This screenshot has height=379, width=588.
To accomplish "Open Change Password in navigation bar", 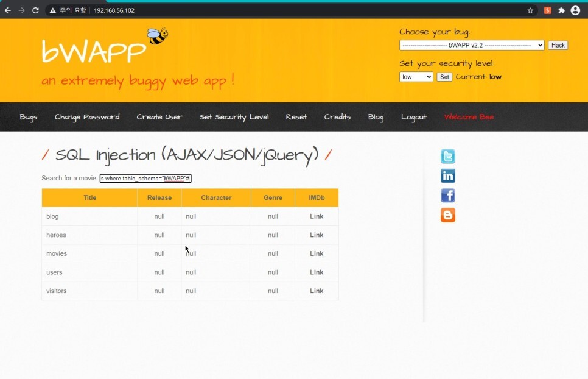I will pos(87,117).
